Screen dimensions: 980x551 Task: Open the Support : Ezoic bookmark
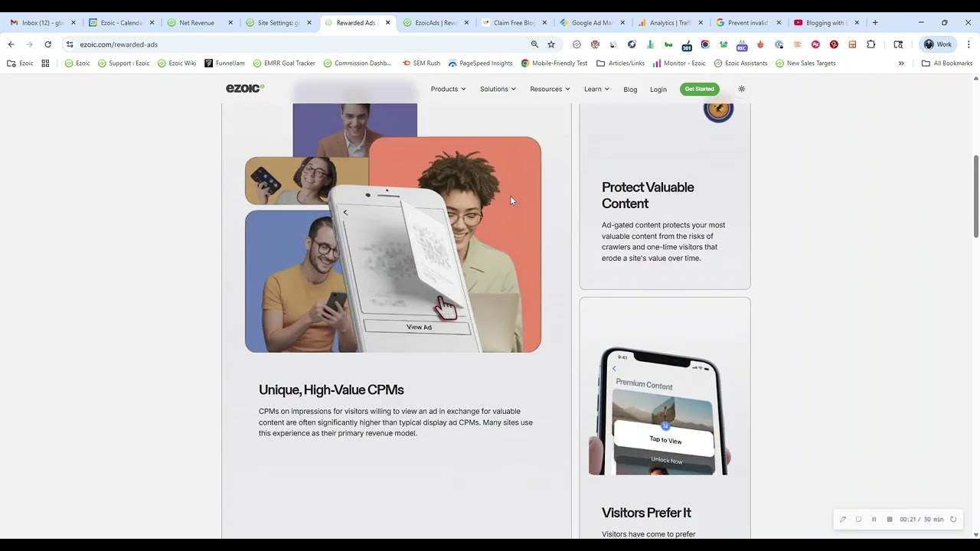point(123,63)
